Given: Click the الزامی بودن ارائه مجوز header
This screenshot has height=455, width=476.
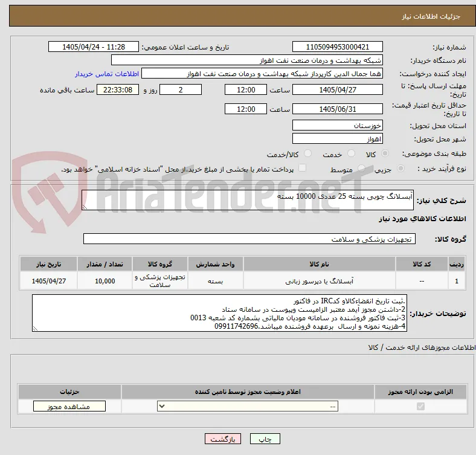Looking at the screenshot, I should pos(420,392).
